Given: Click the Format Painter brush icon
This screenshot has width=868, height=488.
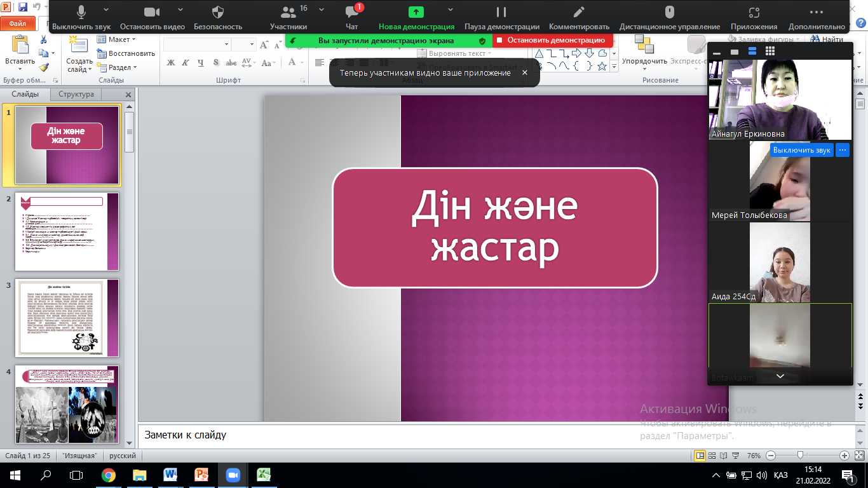Looking at the screenshot, I should pos(43,67).
